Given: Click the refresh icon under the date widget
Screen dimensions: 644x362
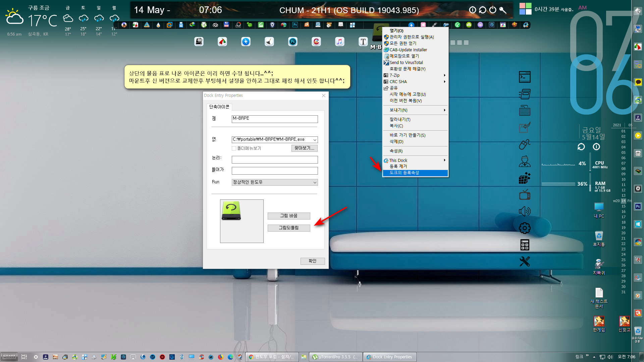Looking at the screenshot, I should point(581,147).
